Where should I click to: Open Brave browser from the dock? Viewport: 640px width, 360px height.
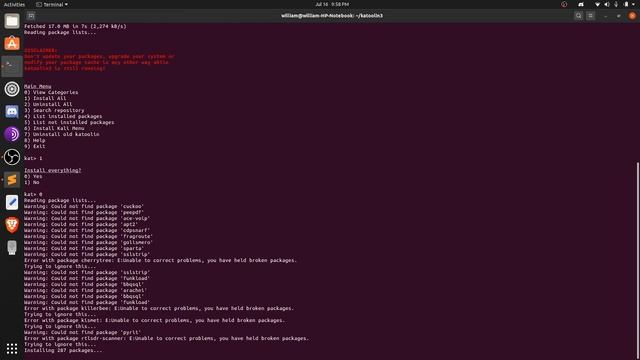click(x=12, y=225)
